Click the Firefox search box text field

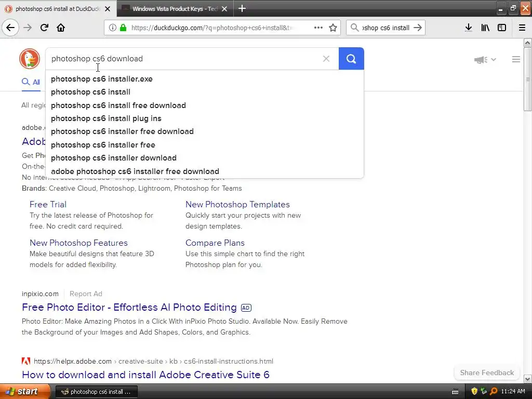(x=386, y=28)
